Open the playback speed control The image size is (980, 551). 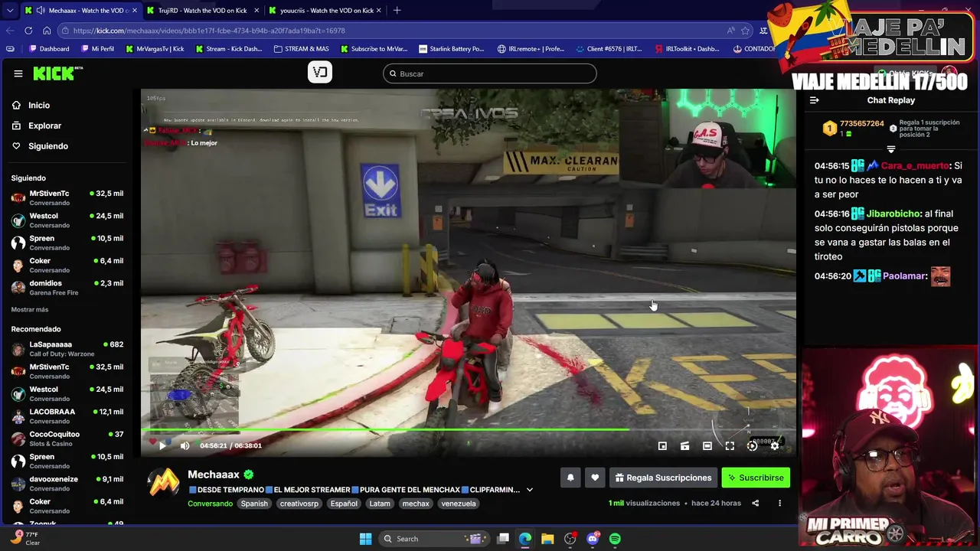pos(752,445)
